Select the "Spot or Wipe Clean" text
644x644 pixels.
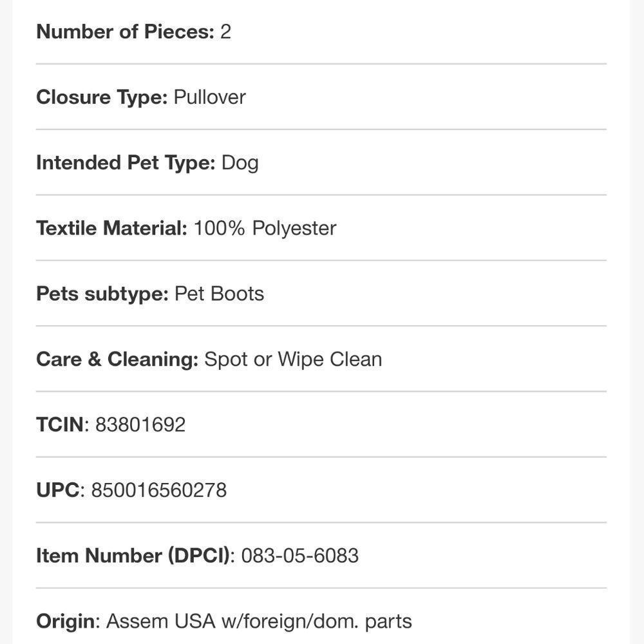coord(293,359)
